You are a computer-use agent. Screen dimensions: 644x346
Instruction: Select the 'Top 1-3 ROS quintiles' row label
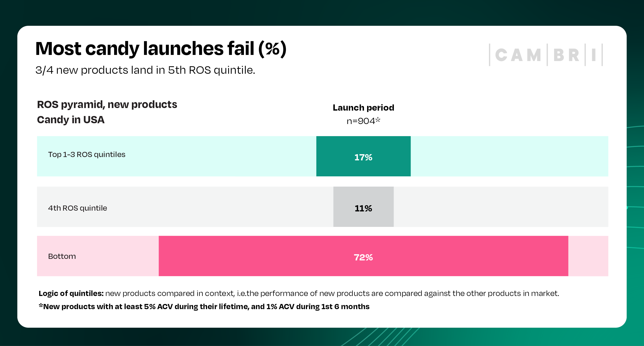coord(87,154)
